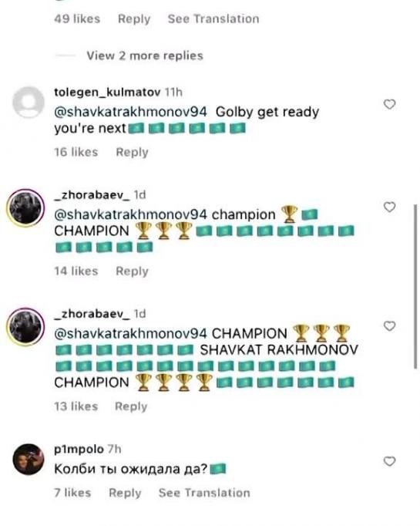Like tolegen_kulmatov's comment with heart icon
420x526 pixels.
pyautogui.click(x=389, y=104)
